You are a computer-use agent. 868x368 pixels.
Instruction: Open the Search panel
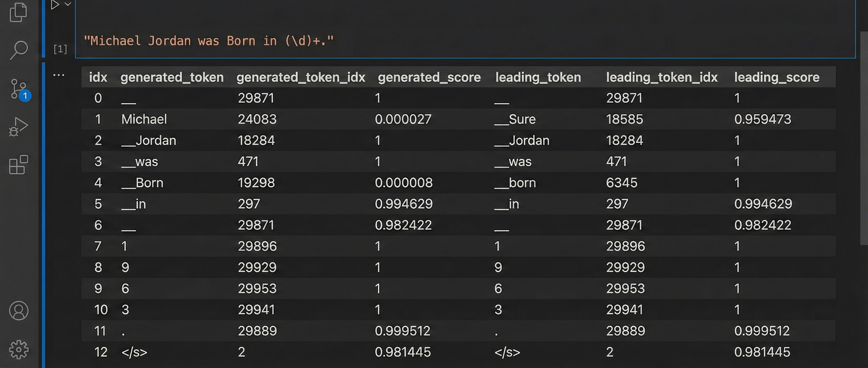click(x=19, y=50)
